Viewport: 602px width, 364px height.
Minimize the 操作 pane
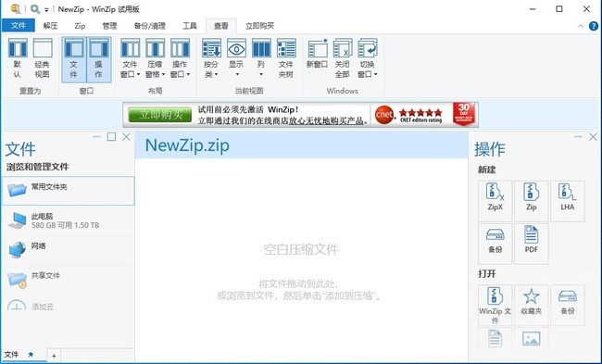pos(578,137)
